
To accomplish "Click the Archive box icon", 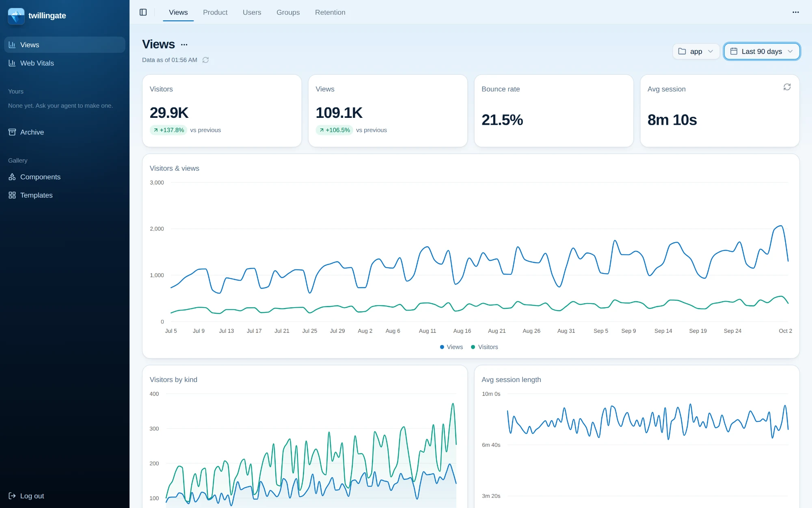I will 12,132.
